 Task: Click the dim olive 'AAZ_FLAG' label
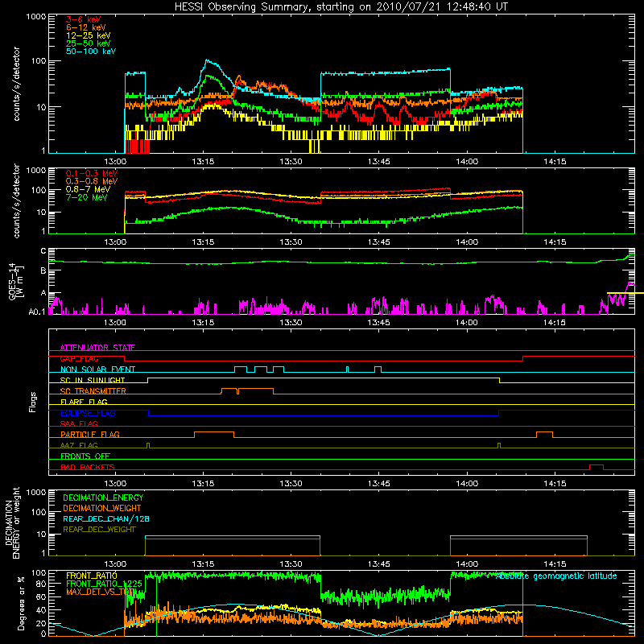pos(79,446)
